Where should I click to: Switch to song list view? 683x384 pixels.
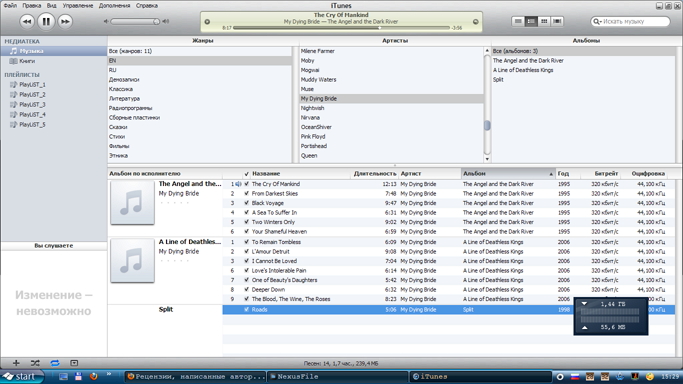point(518,21)
